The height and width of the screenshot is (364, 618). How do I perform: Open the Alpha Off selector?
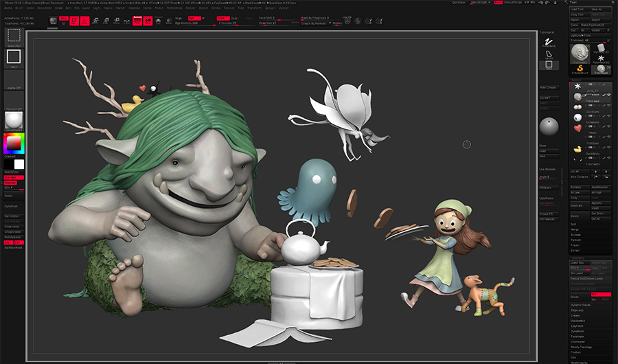[x=14, y=80]
